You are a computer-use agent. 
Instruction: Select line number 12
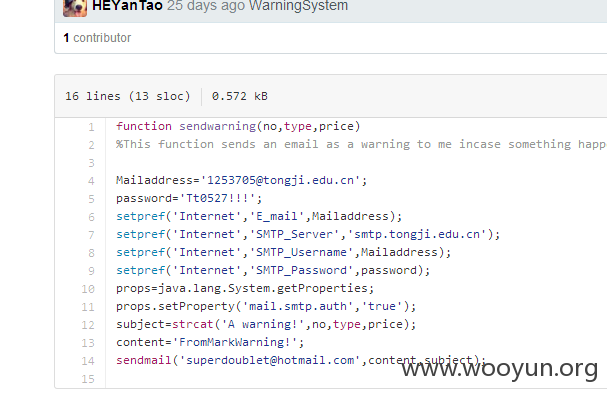(x=88, y=325)
